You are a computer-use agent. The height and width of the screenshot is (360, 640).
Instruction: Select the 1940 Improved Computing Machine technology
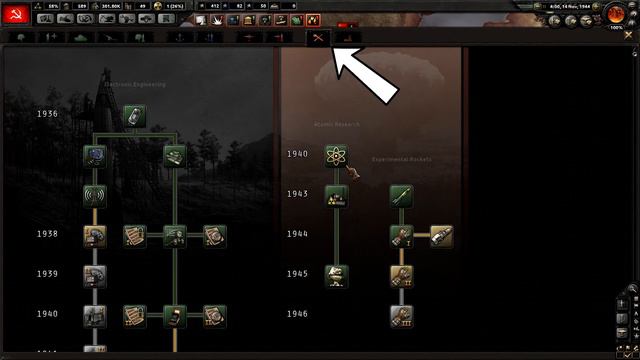(175, 316)
